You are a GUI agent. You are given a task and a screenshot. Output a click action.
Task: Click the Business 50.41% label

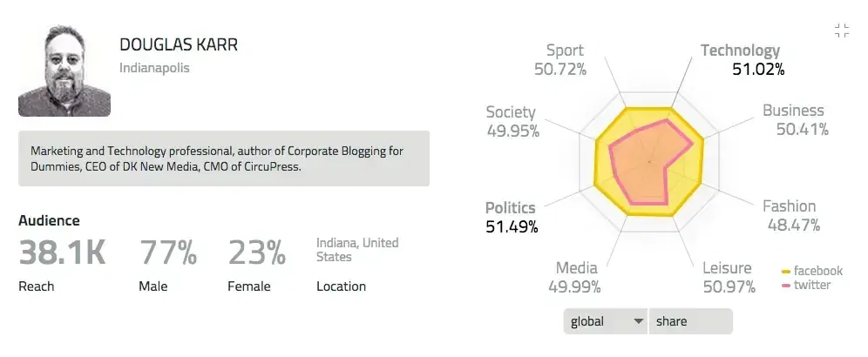click(x=796, y=119)
